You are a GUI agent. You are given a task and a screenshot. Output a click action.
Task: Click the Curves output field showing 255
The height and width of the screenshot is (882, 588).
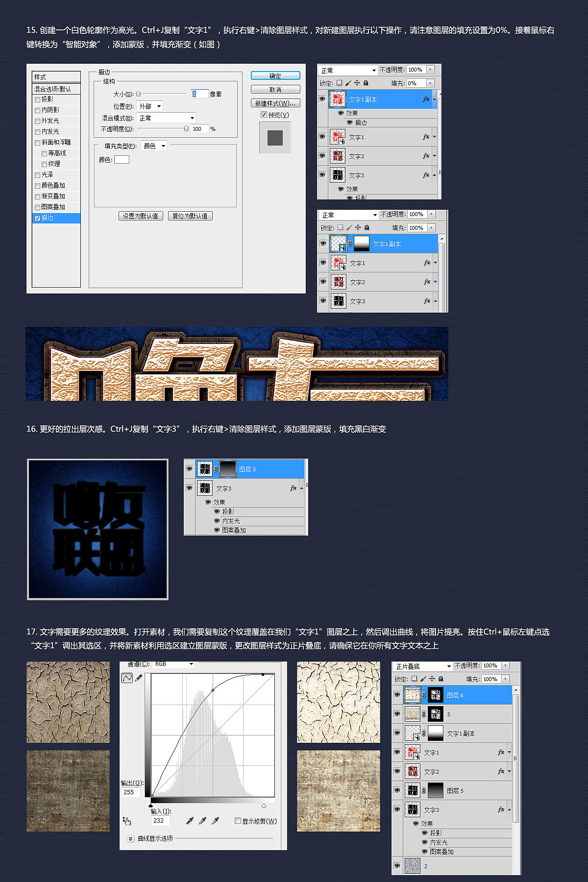tap(131, 792)
